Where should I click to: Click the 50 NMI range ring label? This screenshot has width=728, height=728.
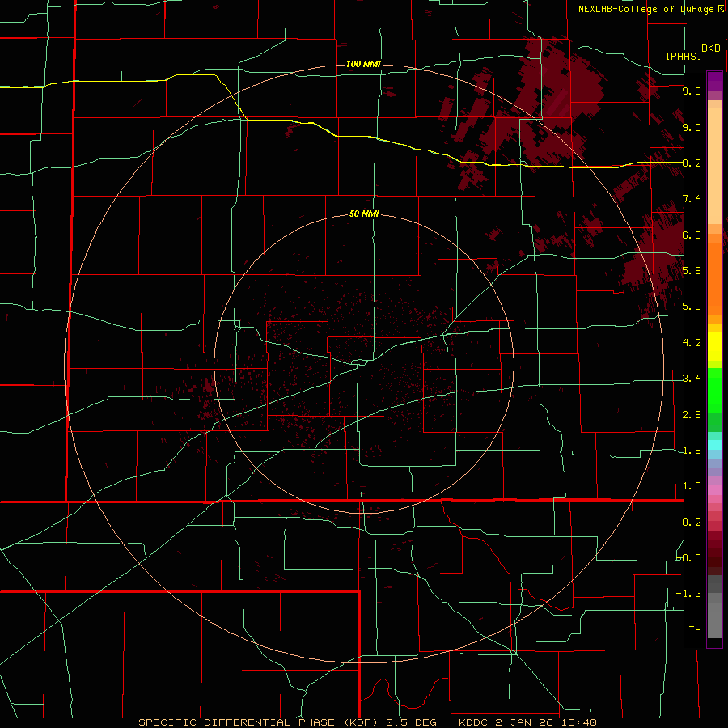coord(364,214)
